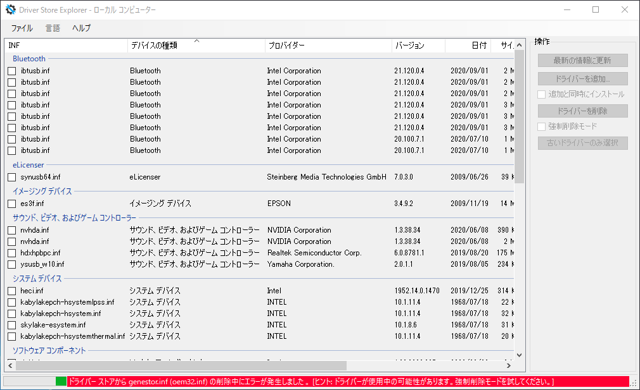Check kabylakepch-hsystemlpss.inf row box
Screen dimensions: 640x390
click(12, 302)
